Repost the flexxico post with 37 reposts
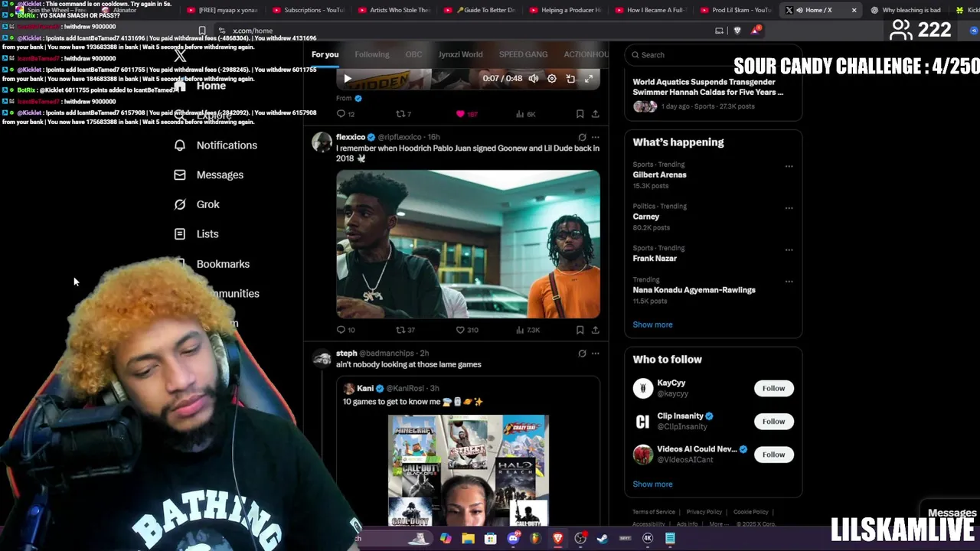The width and height of the screenshot is (980, 551). click(405, 330)
